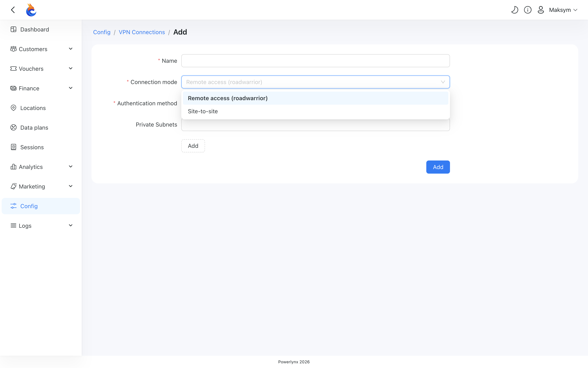Screen dimensions: 588x368
Task: Click the Dashboard grid icon
Action: (x=13, y=29)
